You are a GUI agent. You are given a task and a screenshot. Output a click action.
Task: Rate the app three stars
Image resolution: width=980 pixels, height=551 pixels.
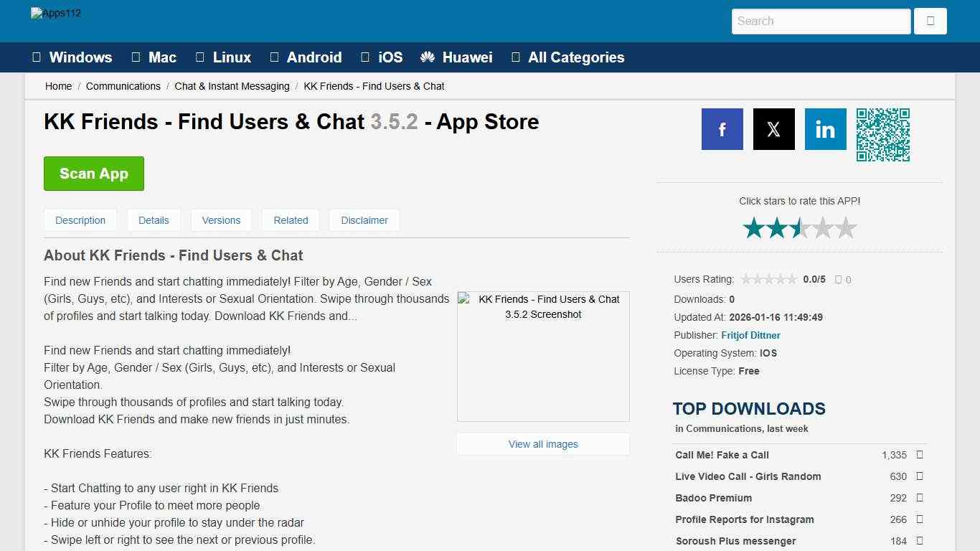point(799,227)
